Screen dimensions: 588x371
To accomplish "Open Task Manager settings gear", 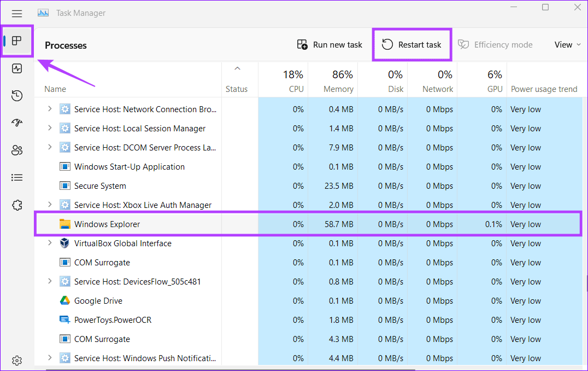I will point(17,361).
